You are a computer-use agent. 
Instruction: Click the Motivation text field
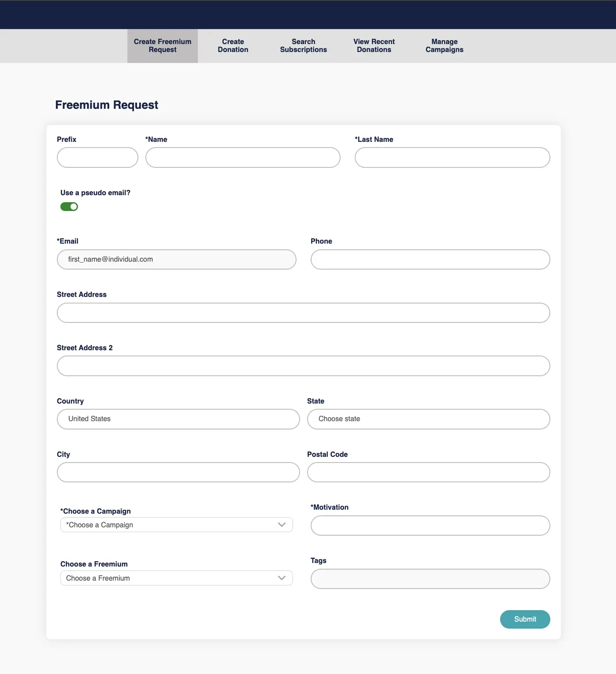(430, 526)
